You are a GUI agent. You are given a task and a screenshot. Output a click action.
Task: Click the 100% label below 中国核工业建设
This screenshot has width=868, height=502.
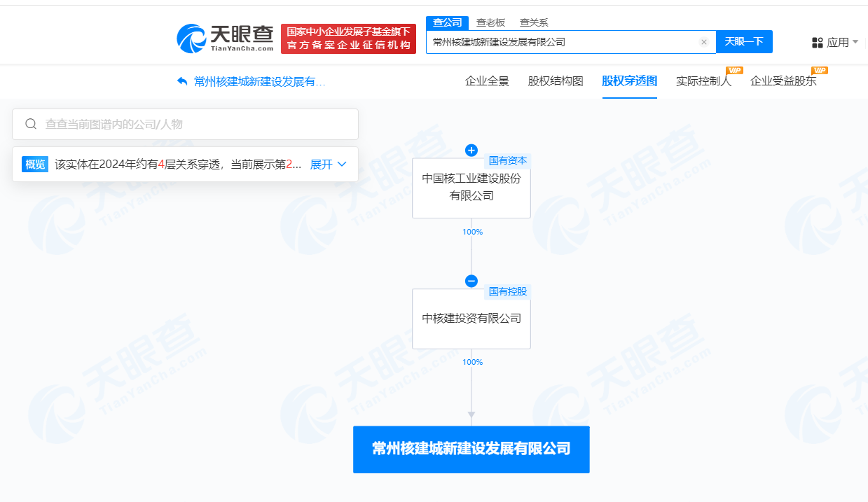click(472, 232)
